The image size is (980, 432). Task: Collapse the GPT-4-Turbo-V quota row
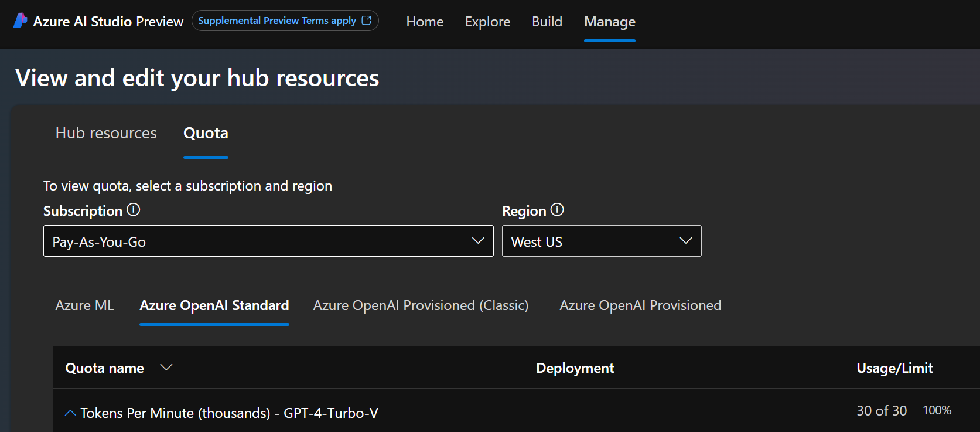click(x=70, y=413)
